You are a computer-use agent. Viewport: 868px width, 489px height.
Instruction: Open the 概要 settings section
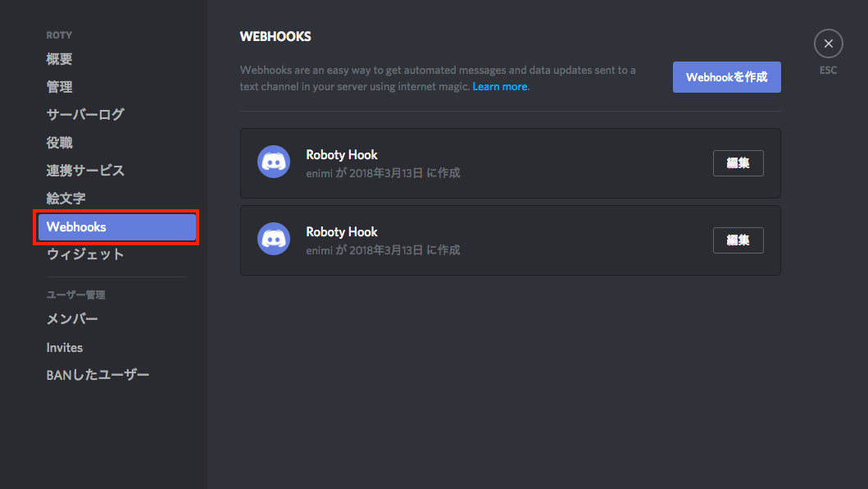tap(59, 59)
